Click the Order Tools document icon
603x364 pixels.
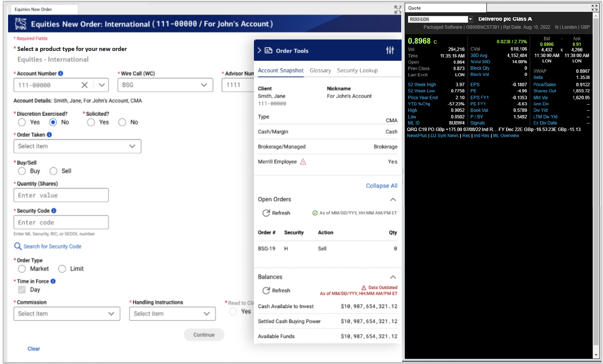pos(269,51)
